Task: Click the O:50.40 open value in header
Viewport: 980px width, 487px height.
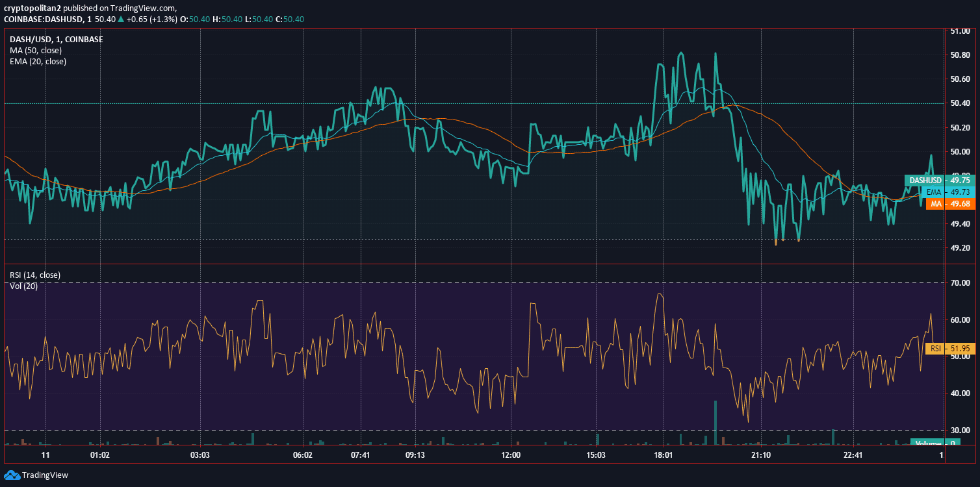Action: click(194, 19)
